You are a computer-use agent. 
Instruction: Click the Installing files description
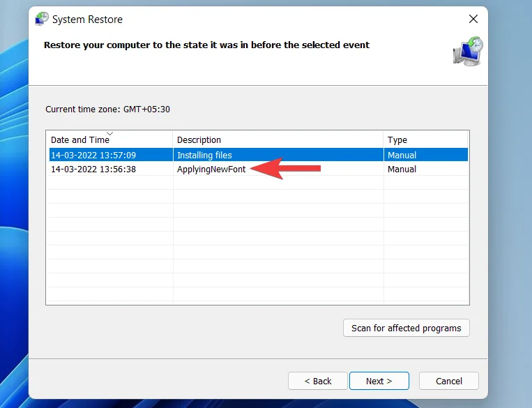pyautogui.click(x=204, y=155)
